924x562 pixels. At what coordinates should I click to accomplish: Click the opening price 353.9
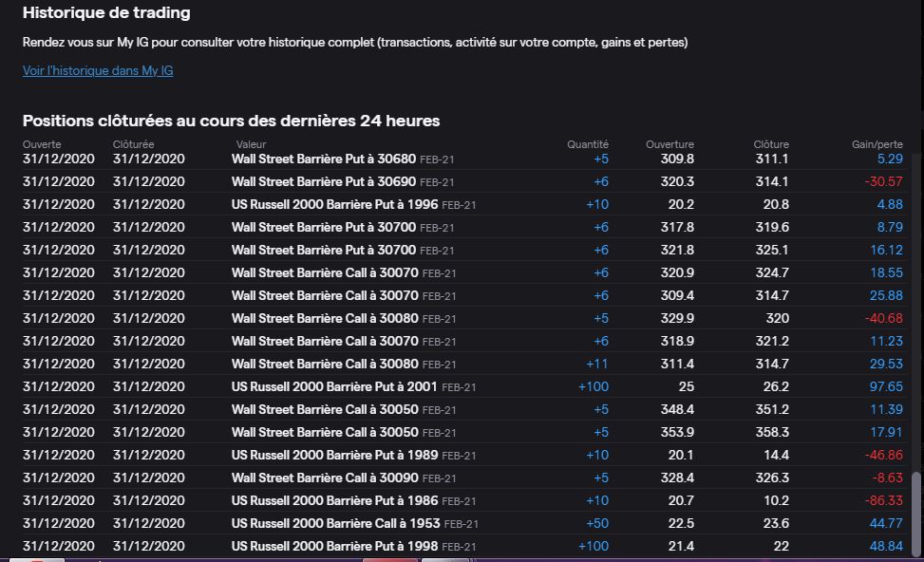[677, 432]
